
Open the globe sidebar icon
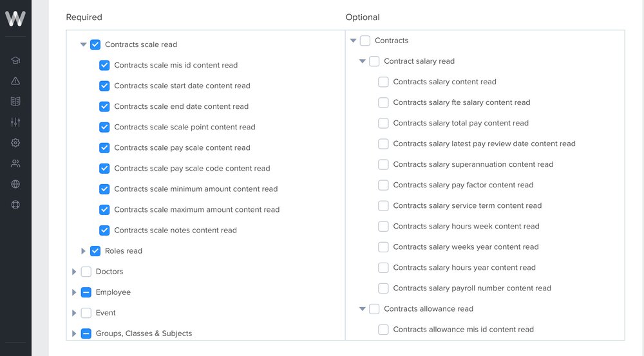[15, 184]
